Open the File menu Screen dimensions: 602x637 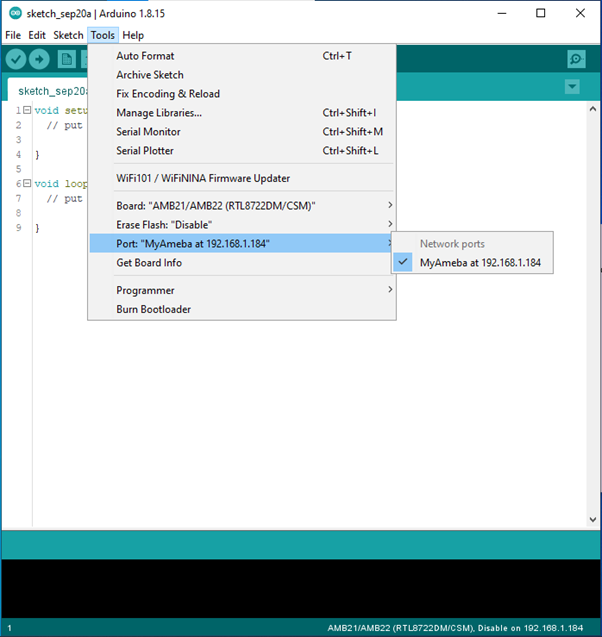(13, 35)
